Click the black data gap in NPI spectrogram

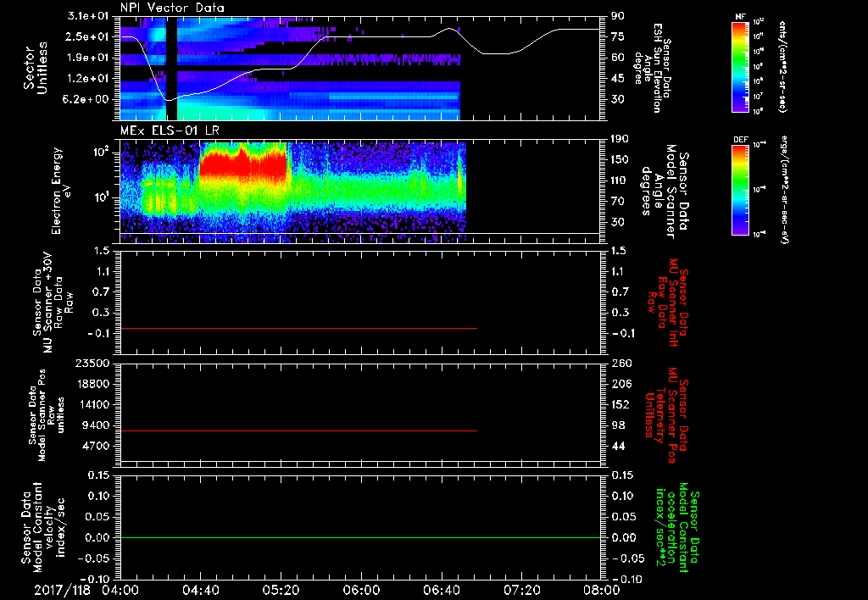click(x=171, y=69)
